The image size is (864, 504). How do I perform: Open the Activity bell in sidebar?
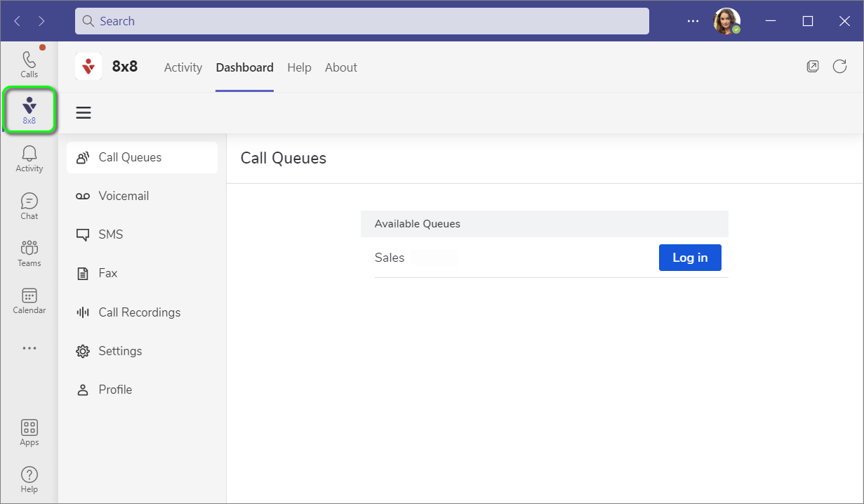click(x=29, y=158)
